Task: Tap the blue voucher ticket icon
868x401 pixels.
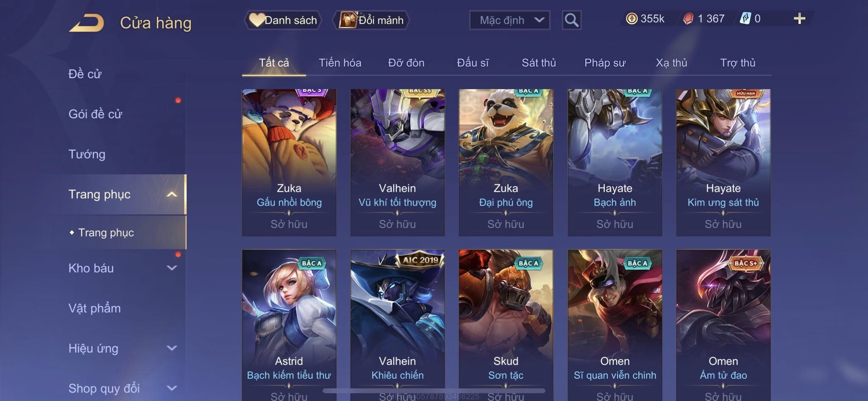Action: (746, 19)
